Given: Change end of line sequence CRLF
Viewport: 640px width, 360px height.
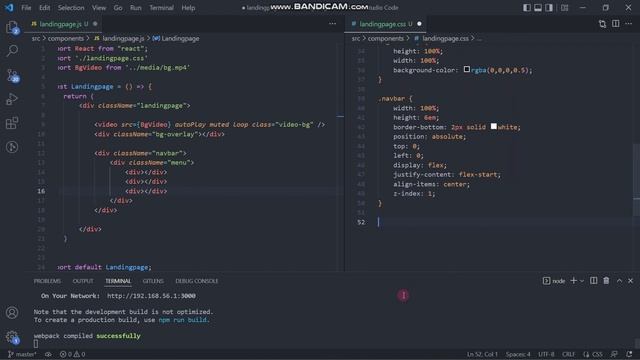Looking at the screenshot, I should (568, 354).
